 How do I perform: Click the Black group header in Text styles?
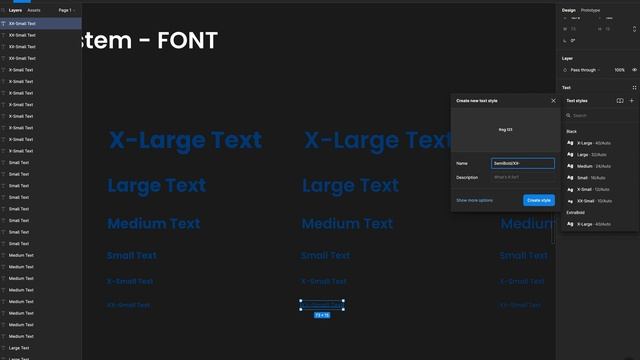coord(571,131)
